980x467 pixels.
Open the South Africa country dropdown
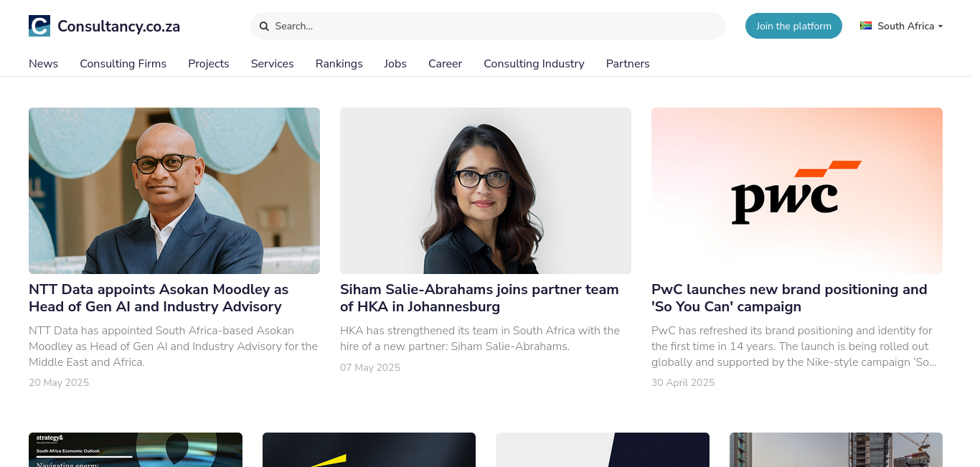[902, 26]
